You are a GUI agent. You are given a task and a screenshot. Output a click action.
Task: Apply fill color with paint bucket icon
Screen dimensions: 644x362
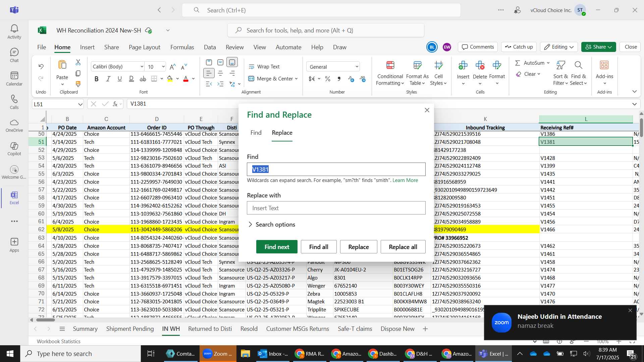(170, 79)
